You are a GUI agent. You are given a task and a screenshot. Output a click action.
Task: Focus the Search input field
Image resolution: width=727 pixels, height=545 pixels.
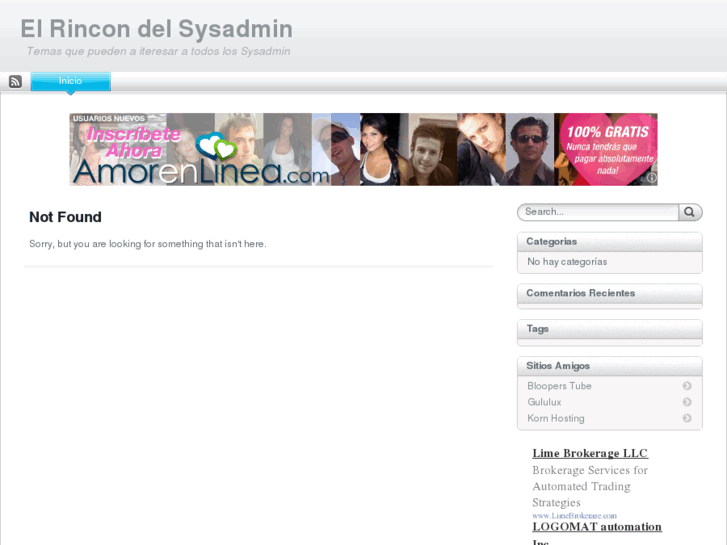coord(598,212)
